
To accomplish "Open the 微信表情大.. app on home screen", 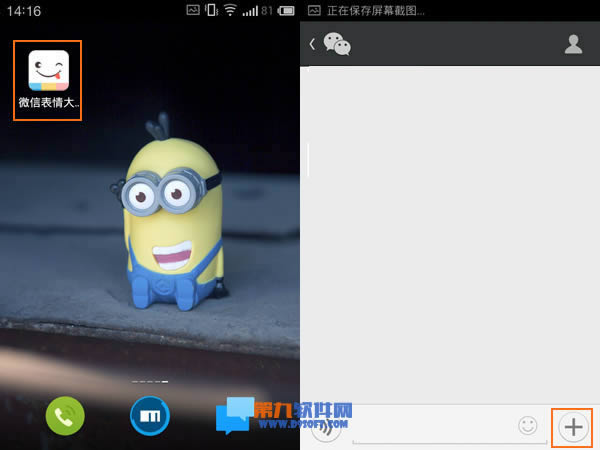I will click(x=48, y=78).
